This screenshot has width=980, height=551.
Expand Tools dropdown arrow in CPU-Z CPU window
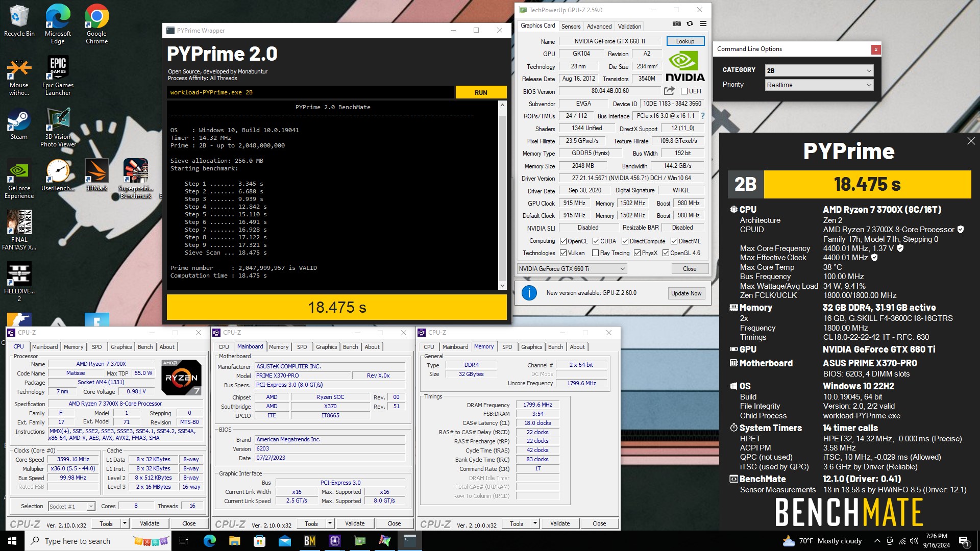[x=124, y=523]
